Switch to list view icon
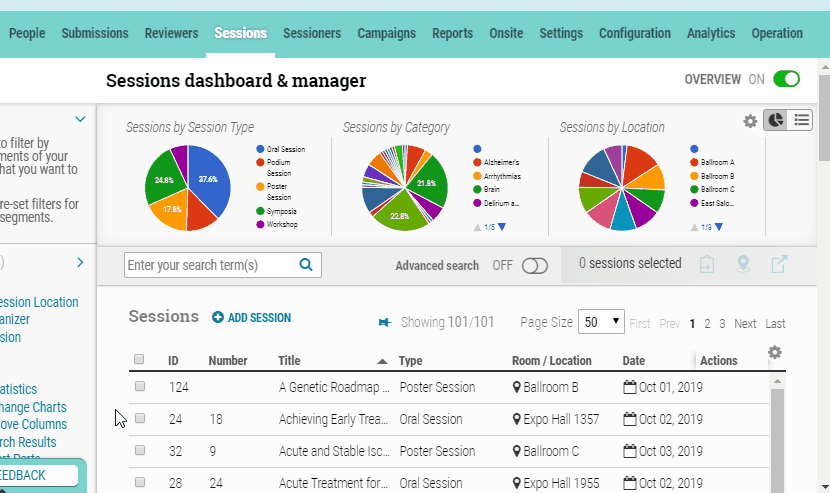Image resolution: width=830 pixels, height=493 pixels. tap(801, 120)
